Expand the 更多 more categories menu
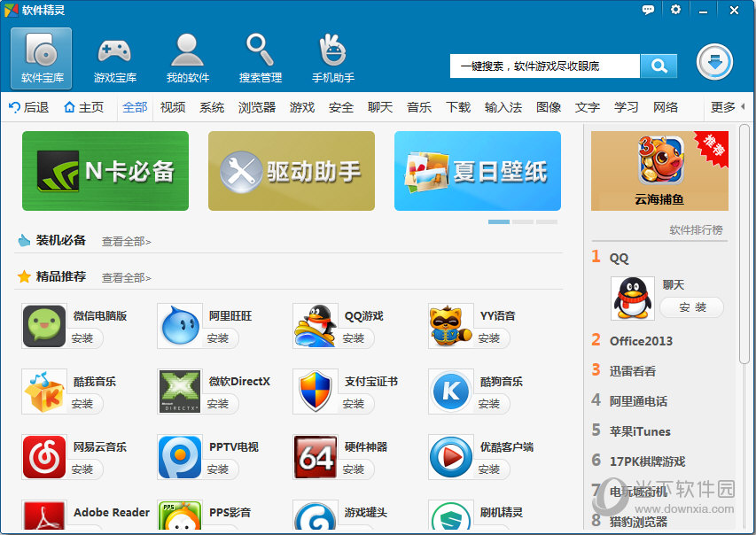This screenshot has height=535, width=756. point(727,107)
